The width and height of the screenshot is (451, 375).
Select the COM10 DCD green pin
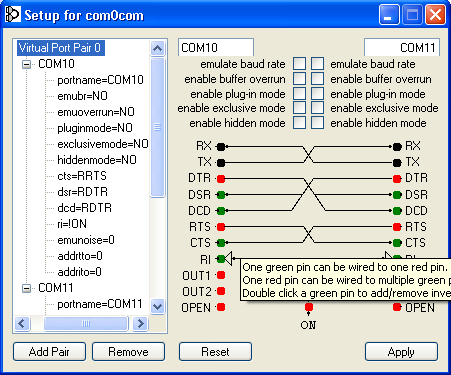(x=221, y=211)
